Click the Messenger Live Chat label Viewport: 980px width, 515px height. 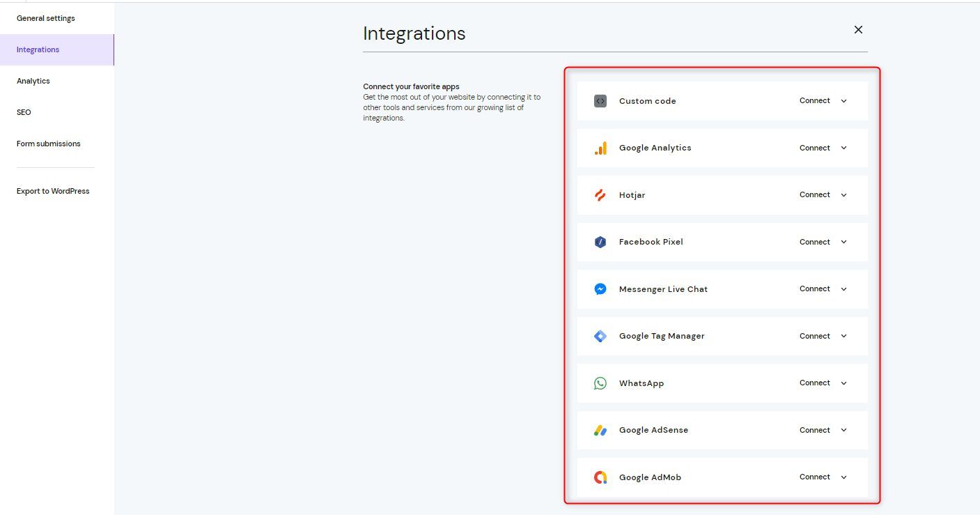(663, 289)
